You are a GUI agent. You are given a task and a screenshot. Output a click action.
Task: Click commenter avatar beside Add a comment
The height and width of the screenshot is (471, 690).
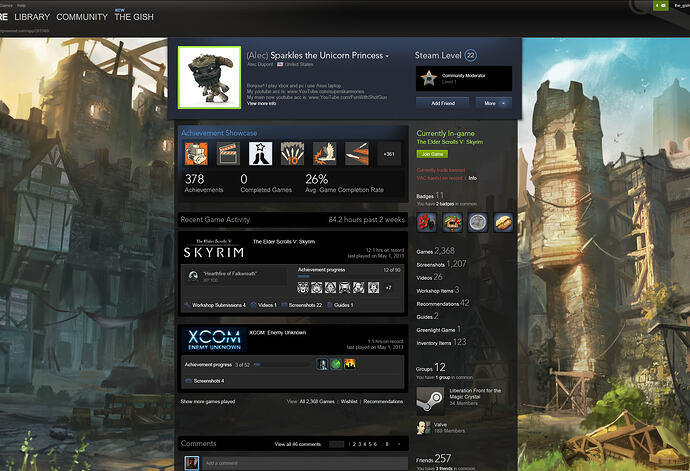[191, 463]
